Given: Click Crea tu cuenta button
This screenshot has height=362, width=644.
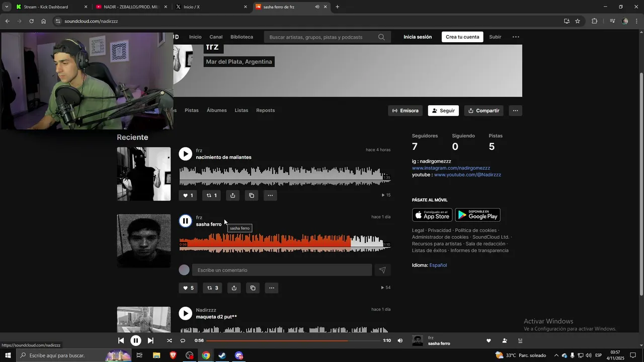Looking at the screenshot, I should pos(462,37).
